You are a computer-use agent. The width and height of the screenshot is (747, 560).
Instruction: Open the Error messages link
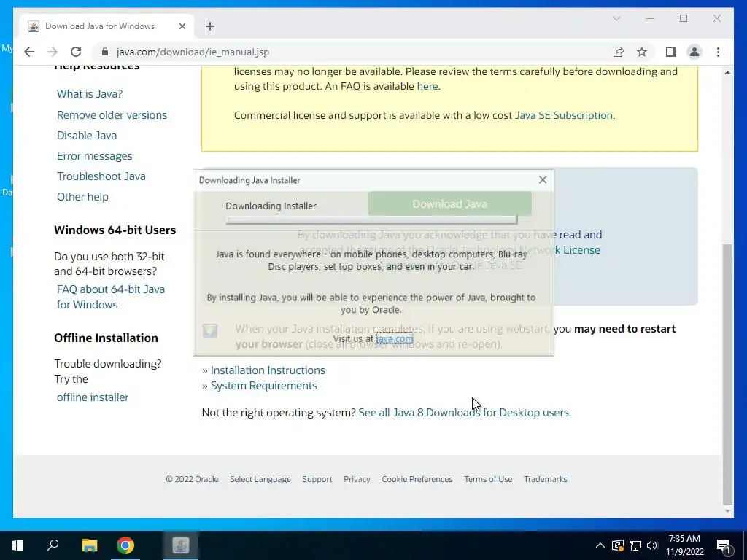94,156
